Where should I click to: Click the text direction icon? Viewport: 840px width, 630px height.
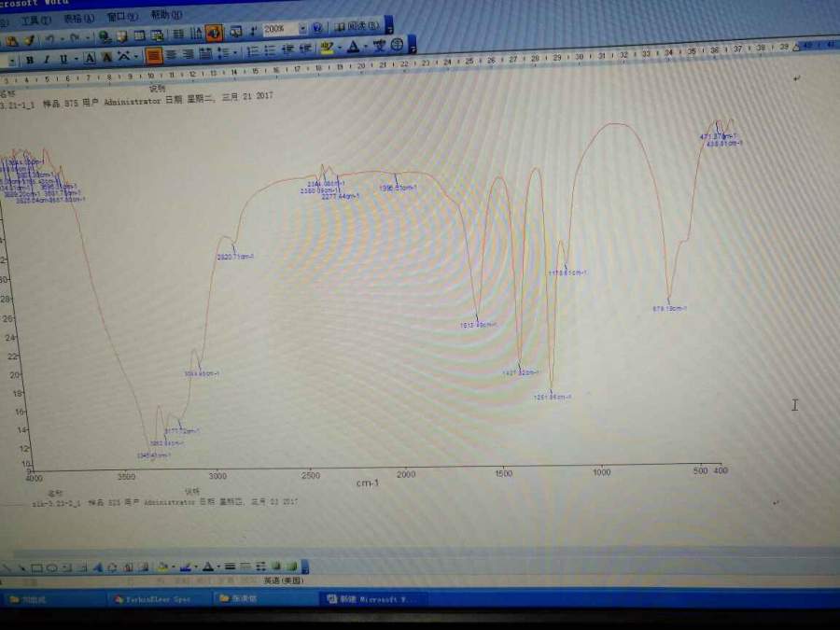tap(196, 35)
